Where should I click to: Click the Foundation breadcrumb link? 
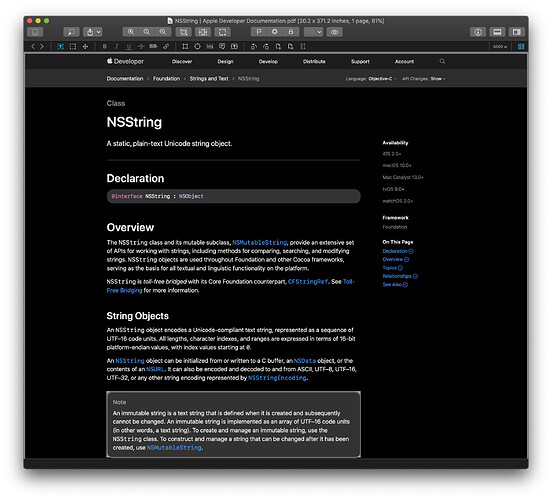(x=167, y=79)
